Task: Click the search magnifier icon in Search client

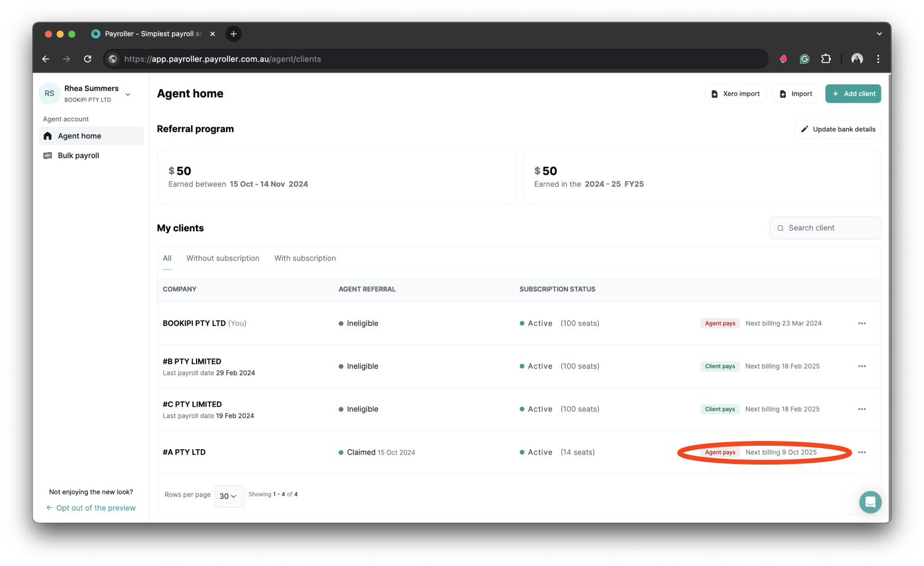Action: click(780, 228)
